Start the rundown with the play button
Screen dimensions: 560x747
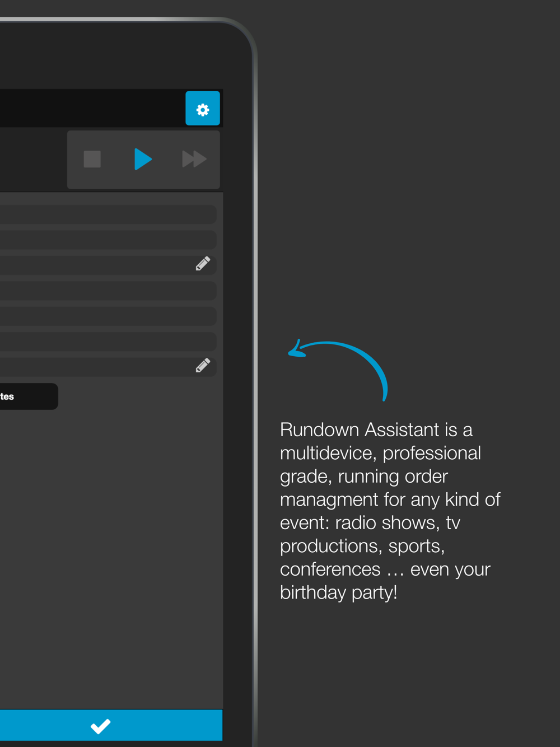pyautogui.click(x=143, y=159)
